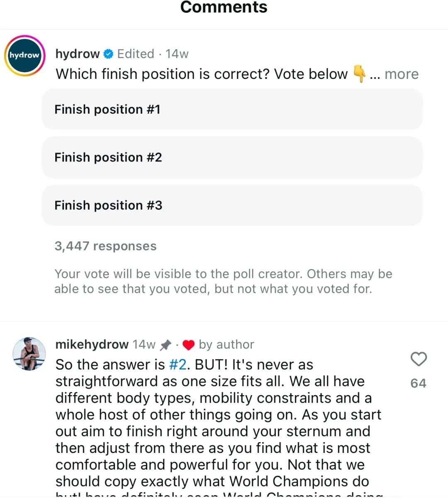Screen dimensions: 448x504
Task: Tap the blue verified badge beside hydrow
Action: (108, 54)
